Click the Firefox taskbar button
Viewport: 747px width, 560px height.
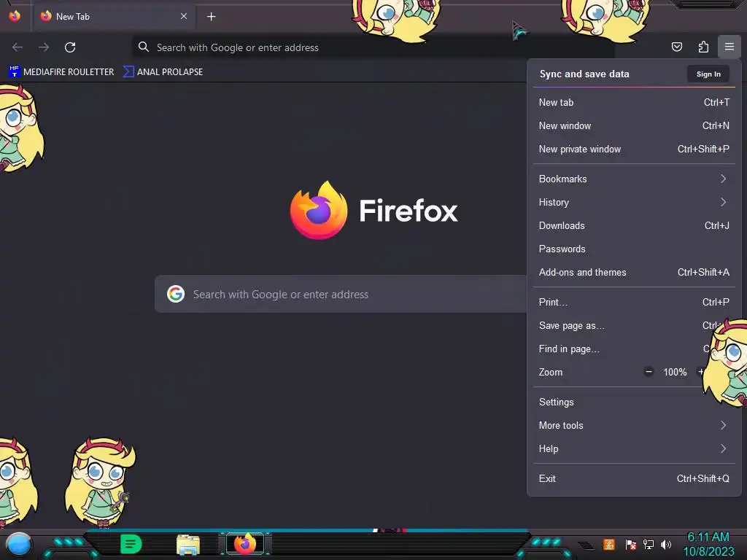245,544
